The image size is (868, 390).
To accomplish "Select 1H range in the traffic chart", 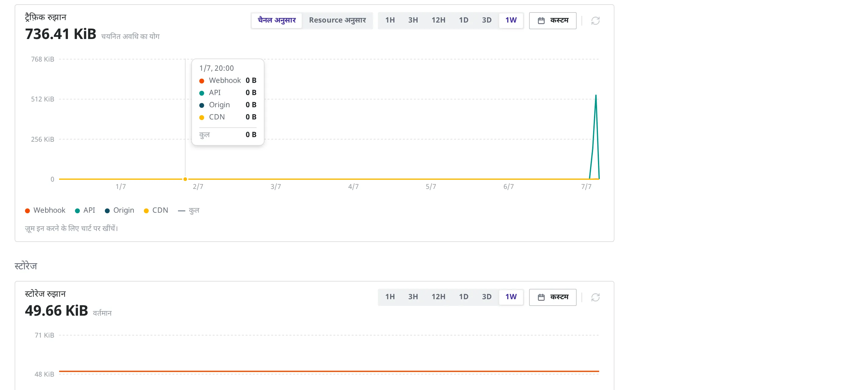I will tap(390, 20).
